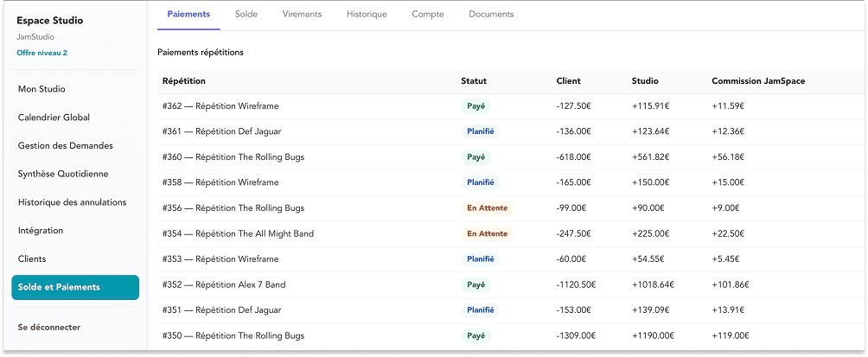Click the Planifié badge on row #361
Viewport: 868px width, 357px height.
(x=481, y=131)
